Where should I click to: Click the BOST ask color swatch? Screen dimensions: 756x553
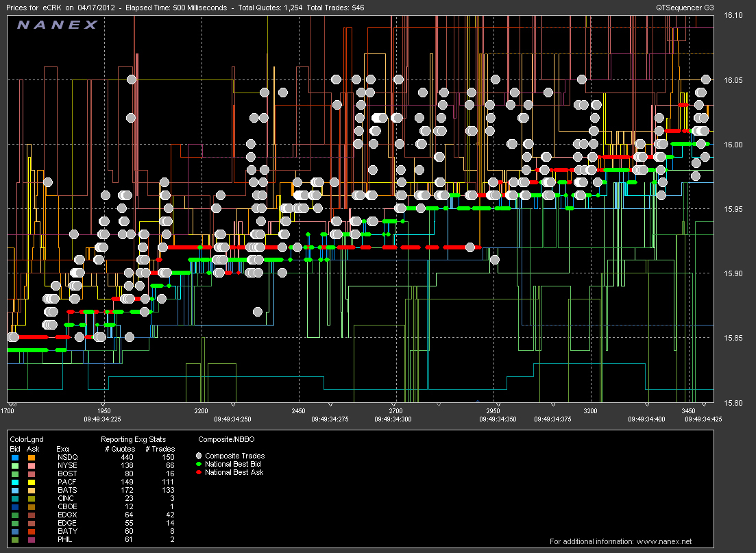[32, 474]
